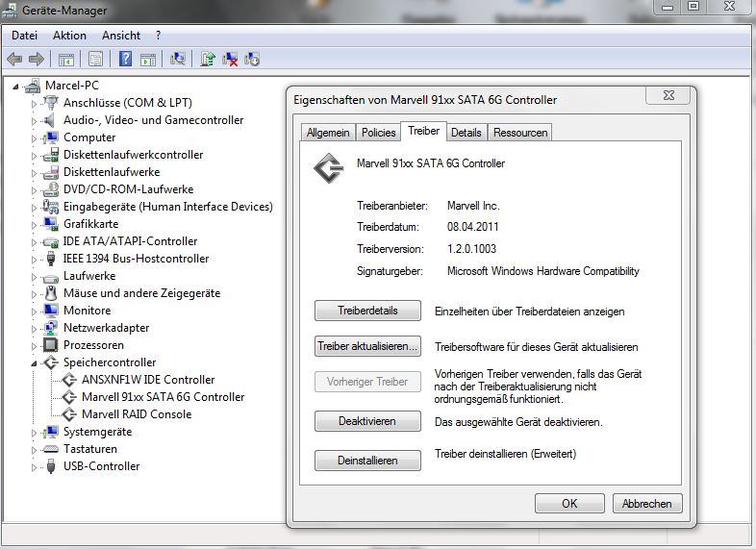Expand IDE ATA/ATAPI-Controller node arrow

(34, 242)
